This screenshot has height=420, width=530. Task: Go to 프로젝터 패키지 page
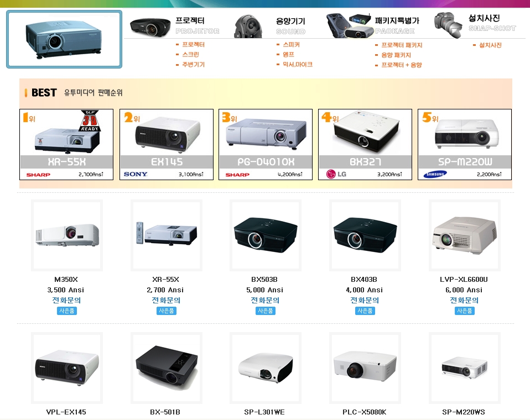coord(402,45)
